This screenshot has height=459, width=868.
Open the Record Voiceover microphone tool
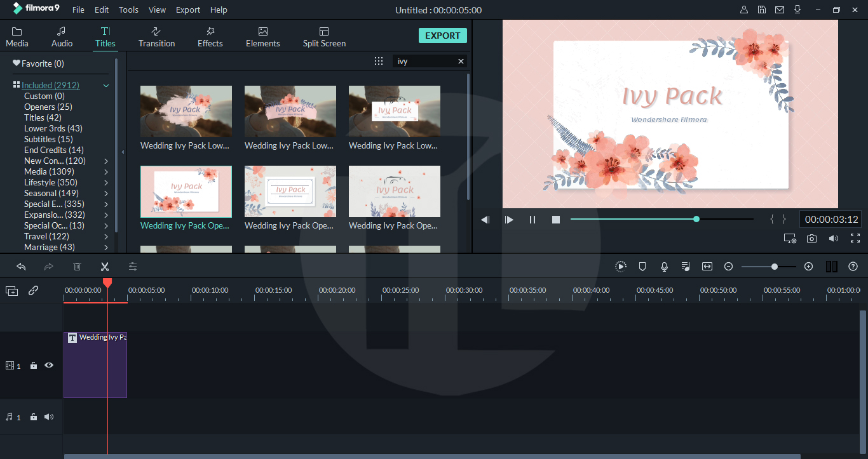tap(664, 266)
